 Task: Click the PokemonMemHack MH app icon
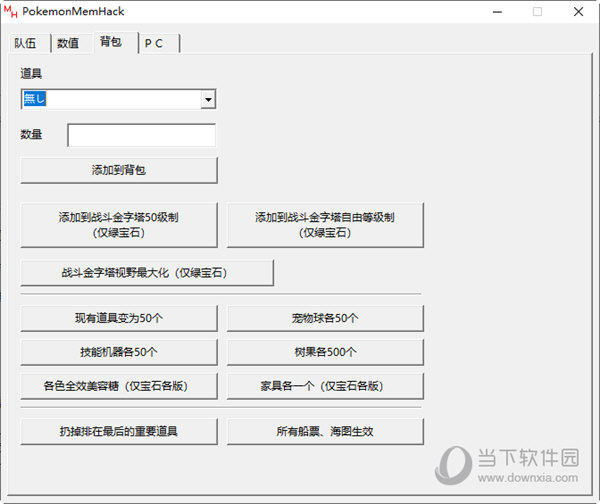[x=10, y=12]
